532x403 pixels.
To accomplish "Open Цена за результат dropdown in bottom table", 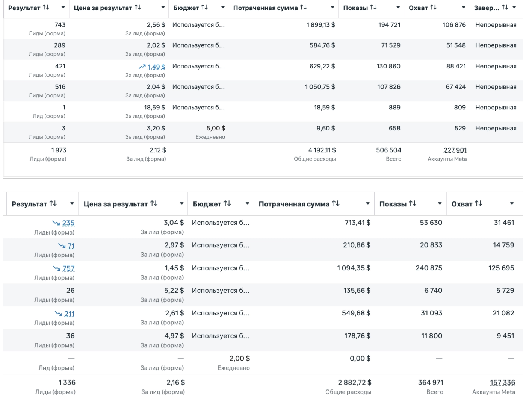I will [x=181, y=204].
